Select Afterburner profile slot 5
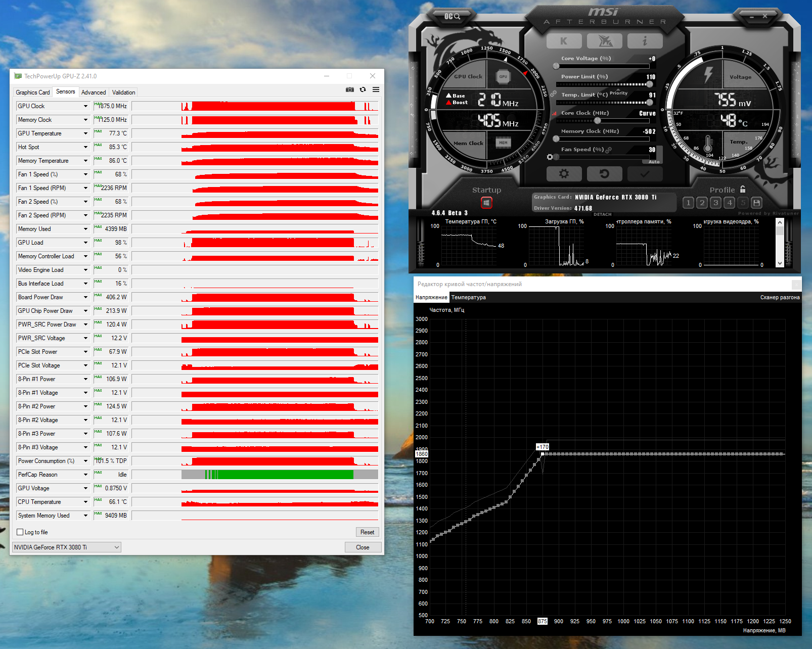 (743, 203)
